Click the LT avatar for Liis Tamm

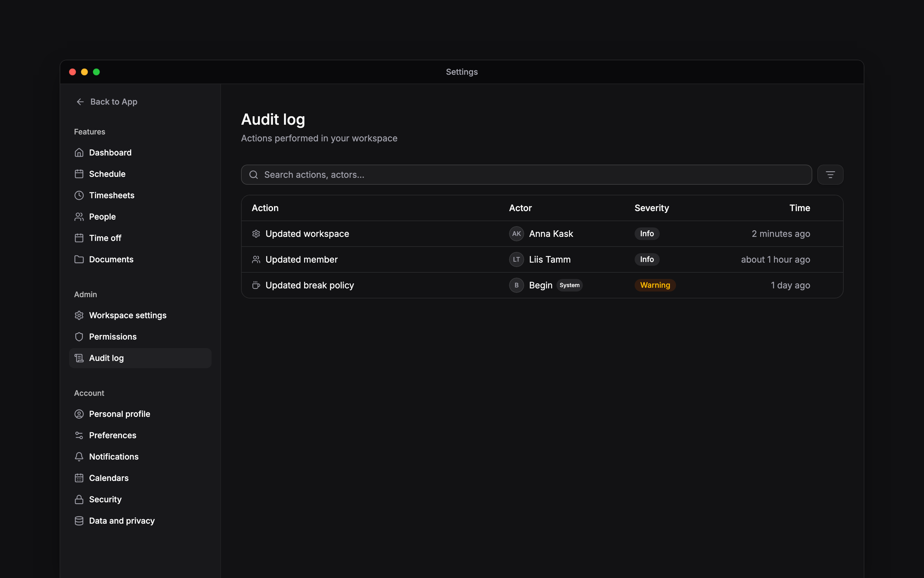516,259
